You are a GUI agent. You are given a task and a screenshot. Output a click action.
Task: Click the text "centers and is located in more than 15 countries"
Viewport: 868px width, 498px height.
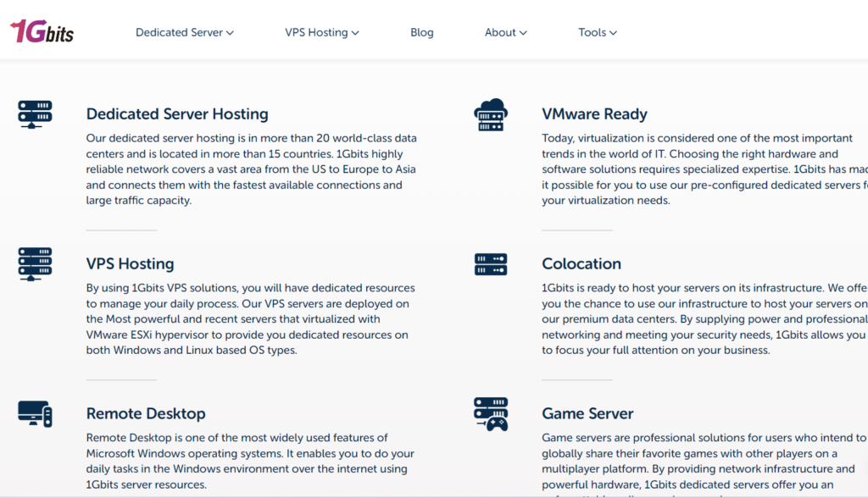coord(209,154)
